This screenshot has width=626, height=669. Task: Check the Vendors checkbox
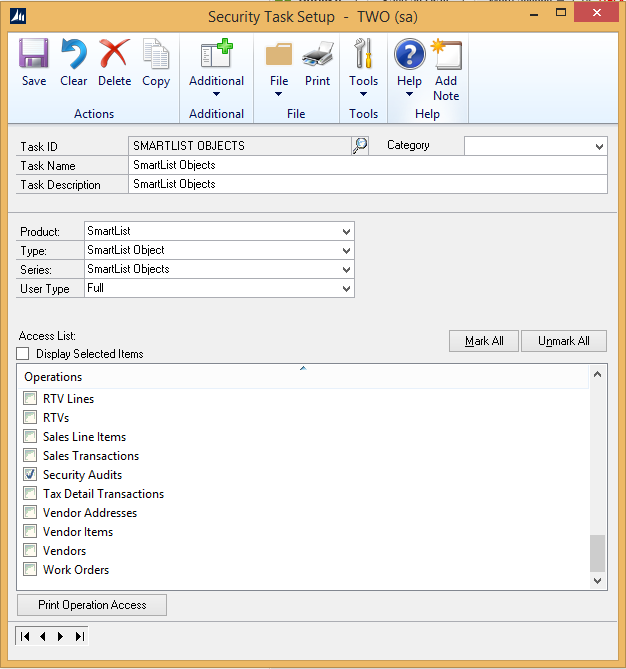pyautogui.click(x=30, y=551)
